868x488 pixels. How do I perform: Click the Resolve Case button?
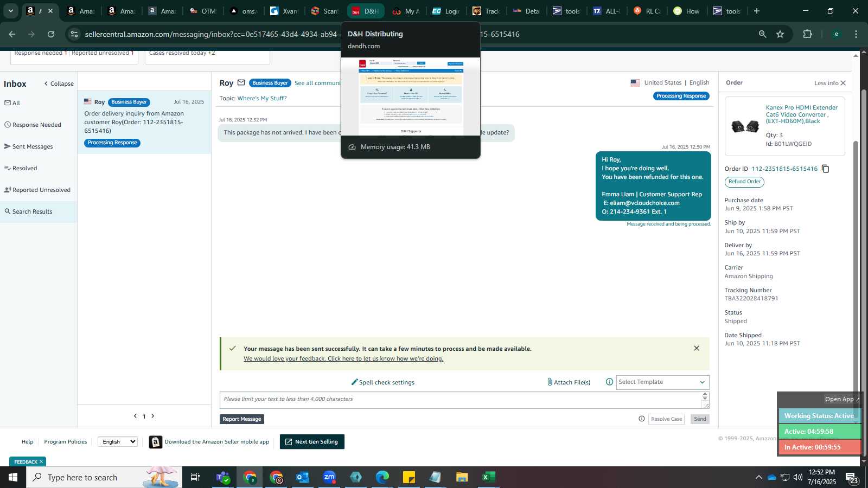pyautogui.click(x=666, y=419)
